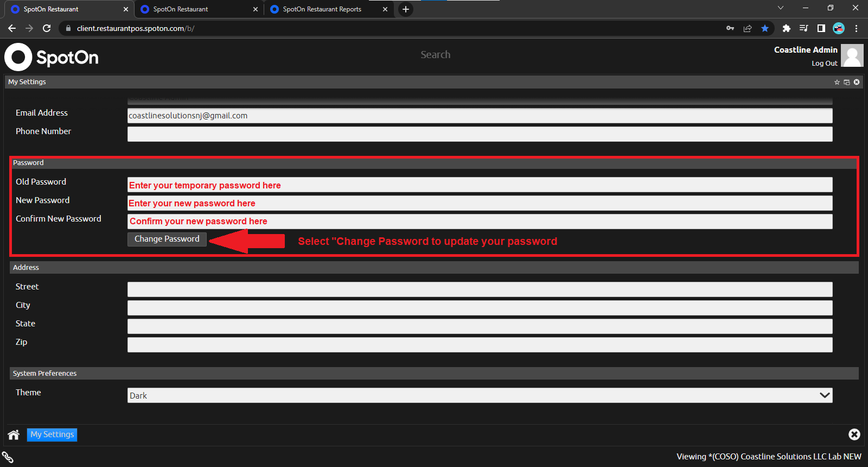Click the State input field
Screen dimensions: 868x467
tap(480, 326)
